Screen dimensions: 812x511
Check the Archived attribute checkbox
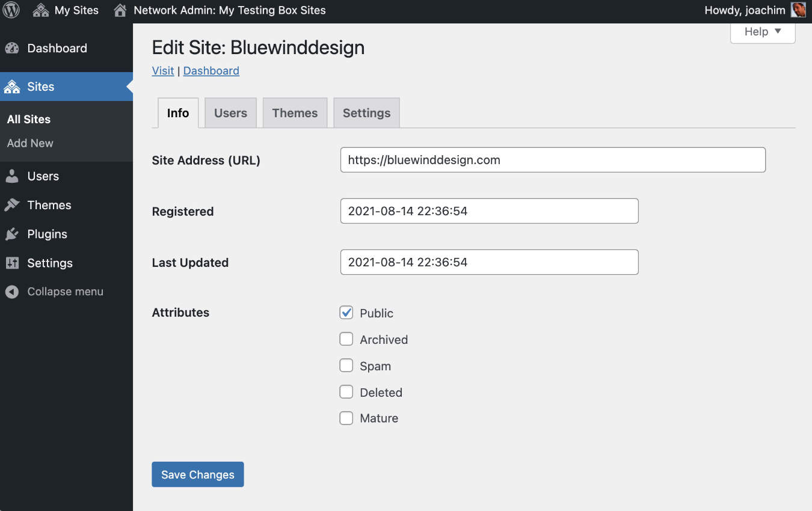point(346,339)
